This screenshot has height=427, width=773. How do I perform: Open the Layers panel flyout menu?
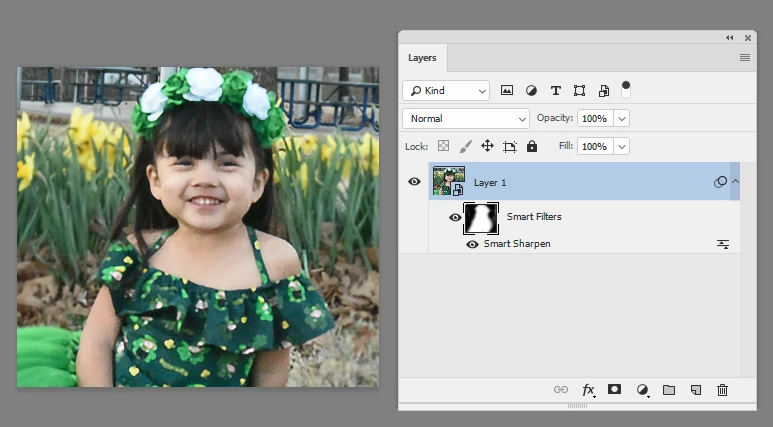point(745,58)
